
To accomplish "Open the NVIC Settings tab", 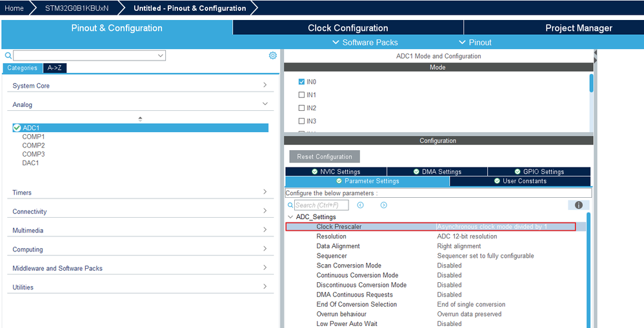I will point(336,172).
